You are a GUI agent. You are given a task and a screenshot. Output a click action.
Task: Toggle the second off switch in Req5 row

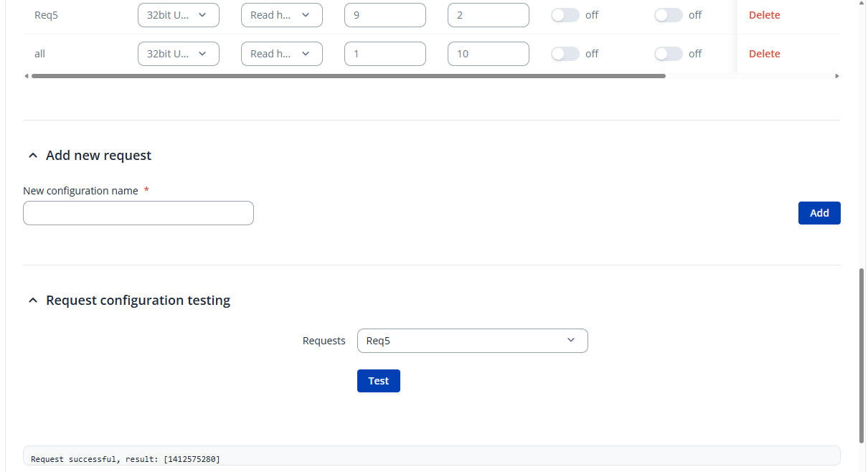[669, 15]
